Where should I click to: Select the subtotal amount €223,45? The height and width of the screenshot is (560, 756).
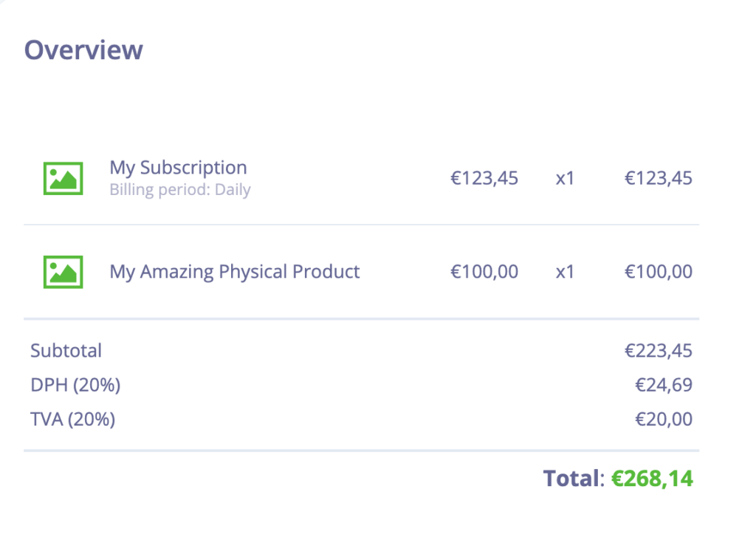pyautogui.click(x=659, y=351)
